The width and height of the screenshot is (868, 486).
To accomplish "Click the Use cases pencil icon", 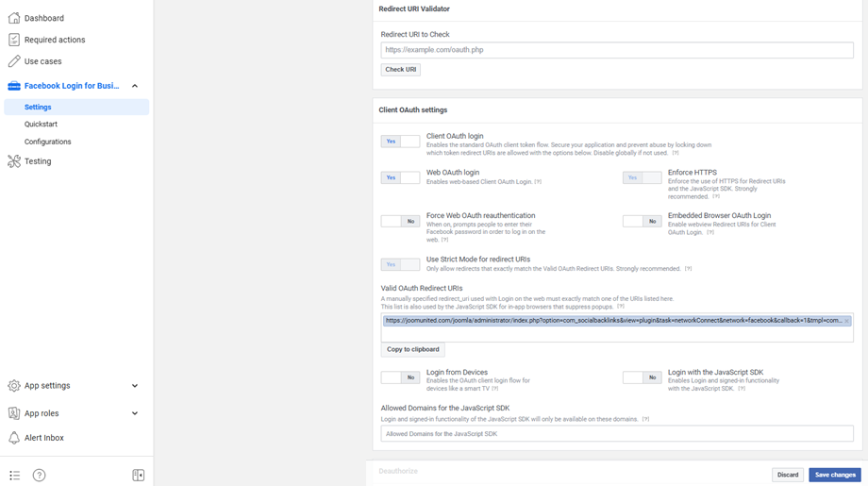I will coord(14,61).
